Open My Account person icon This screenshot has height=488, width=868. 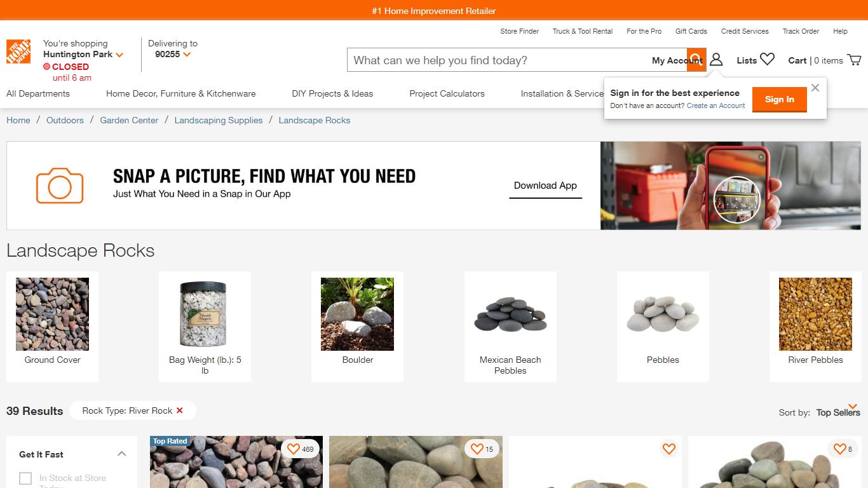point(716,60)
